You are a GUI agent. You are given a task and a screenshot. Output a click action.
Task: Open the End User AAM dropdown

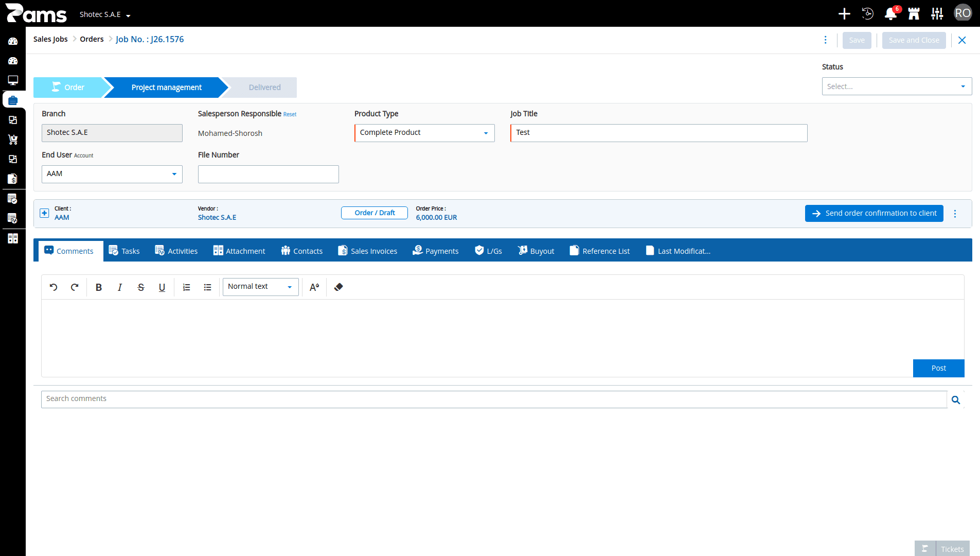(x=112, y=174)
